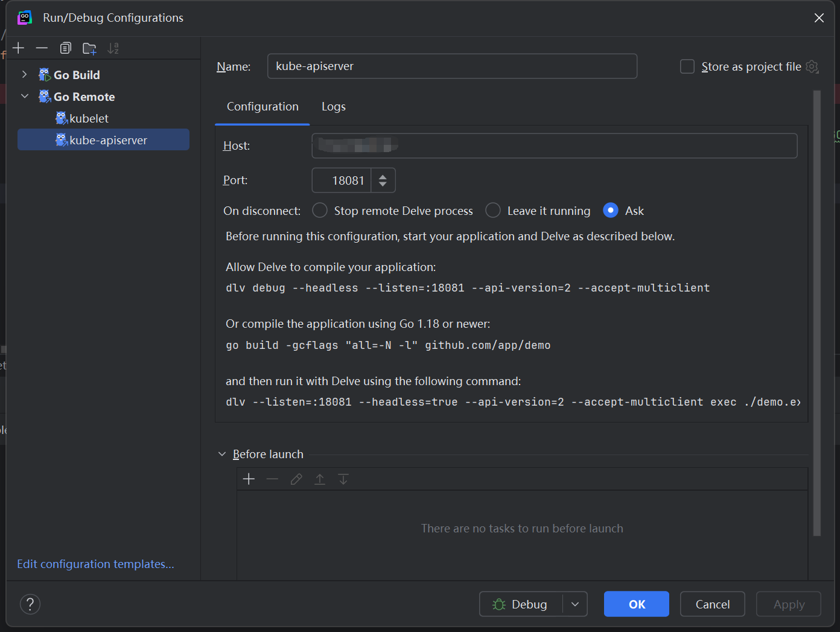Select Leave it running option
The image size is (840, 632).
pos(493,210)
